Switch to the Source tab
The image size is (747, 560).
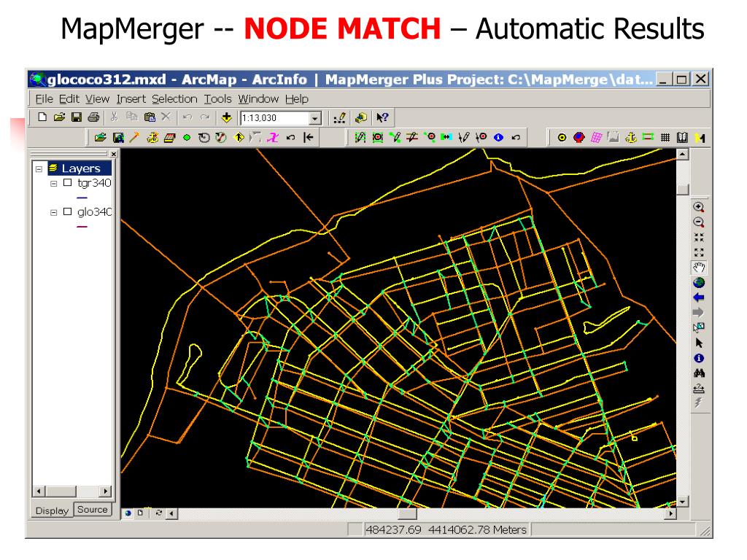[93, 509]
